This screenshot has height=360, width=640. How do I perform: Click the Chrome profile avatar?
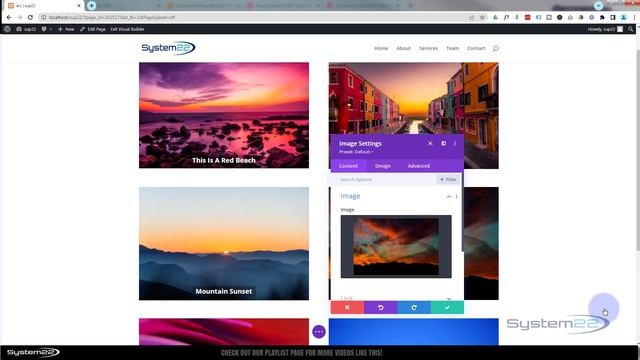623,18
